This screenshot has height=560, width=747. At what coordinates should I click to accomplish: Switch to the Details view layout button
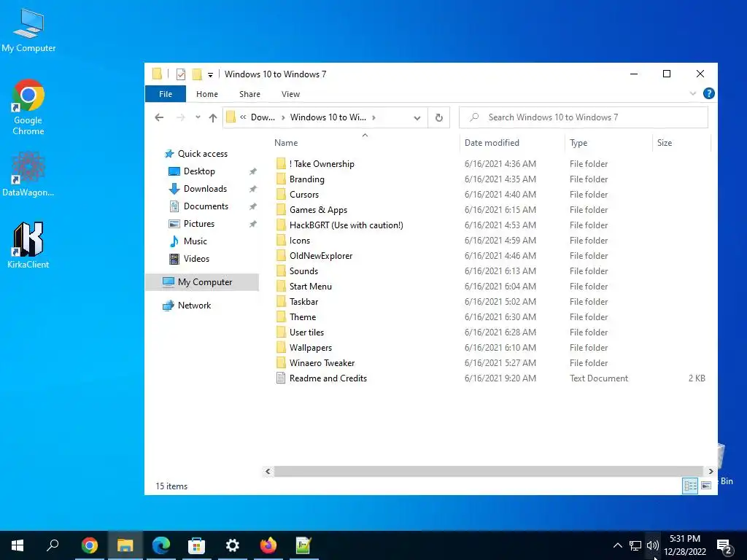point(690,486)
